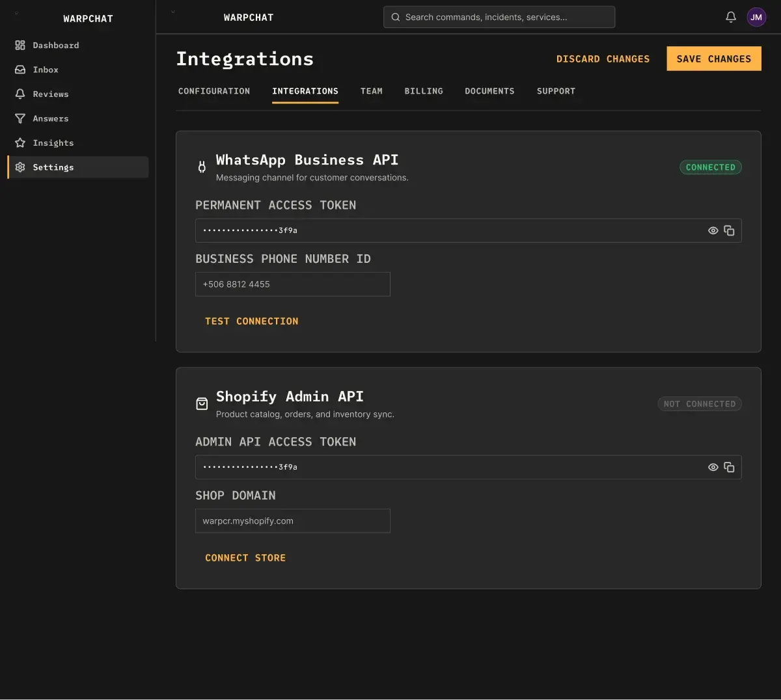Select the Integrations tab
The image size is (781, 700).
click(305, 91)
